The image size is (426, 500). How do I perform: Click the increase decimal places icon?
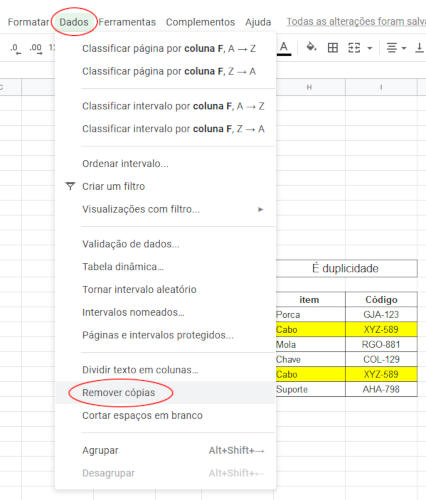coord(36,48)
